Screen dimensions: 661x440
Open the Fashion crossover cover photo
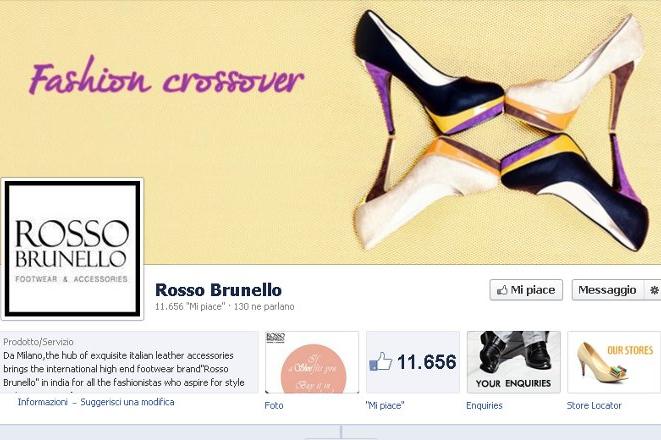(x=330, y=132)
